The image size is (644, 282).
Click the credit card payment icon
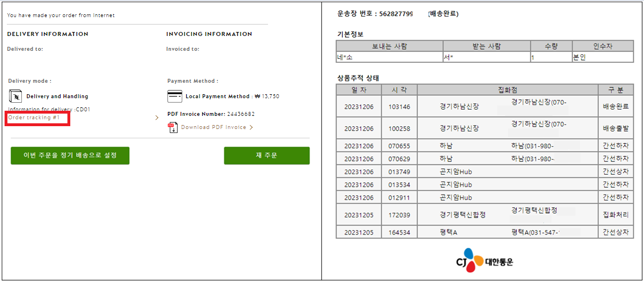pos(174,96)
